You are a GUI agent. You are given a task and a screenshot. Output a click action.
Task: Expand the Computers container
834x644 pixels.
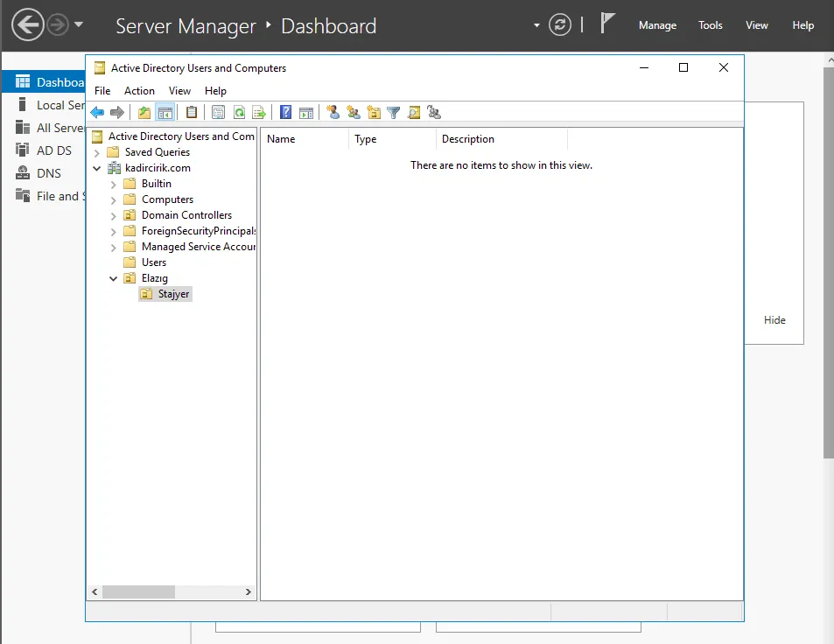coord(113,200)
